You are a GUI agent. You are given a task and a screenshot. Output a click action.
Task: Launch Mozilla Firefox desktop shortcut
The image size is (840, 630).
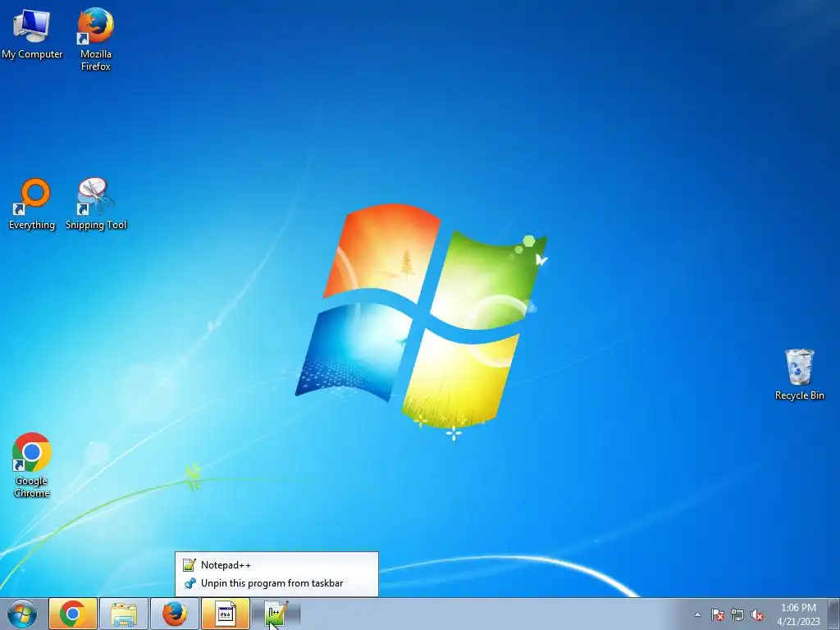(x=95, y=39)
